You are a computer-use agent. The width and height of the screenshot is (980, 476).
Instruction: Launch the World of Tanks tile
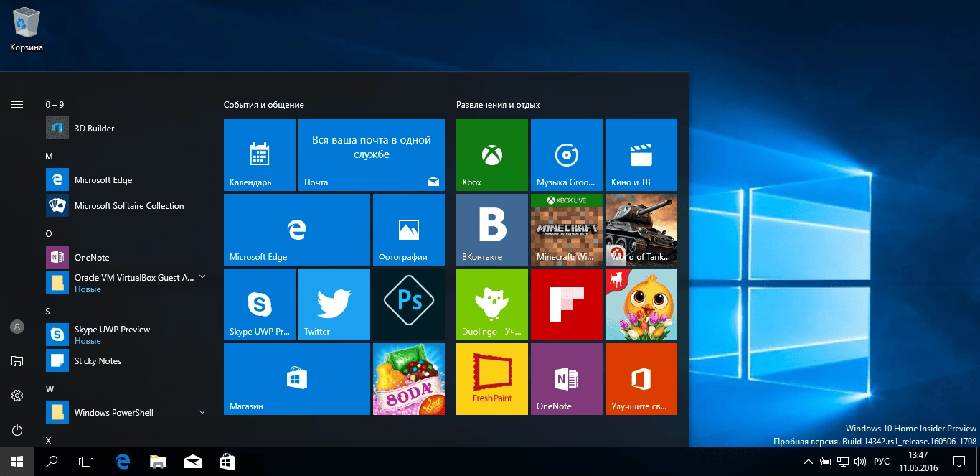click(641, 230)
